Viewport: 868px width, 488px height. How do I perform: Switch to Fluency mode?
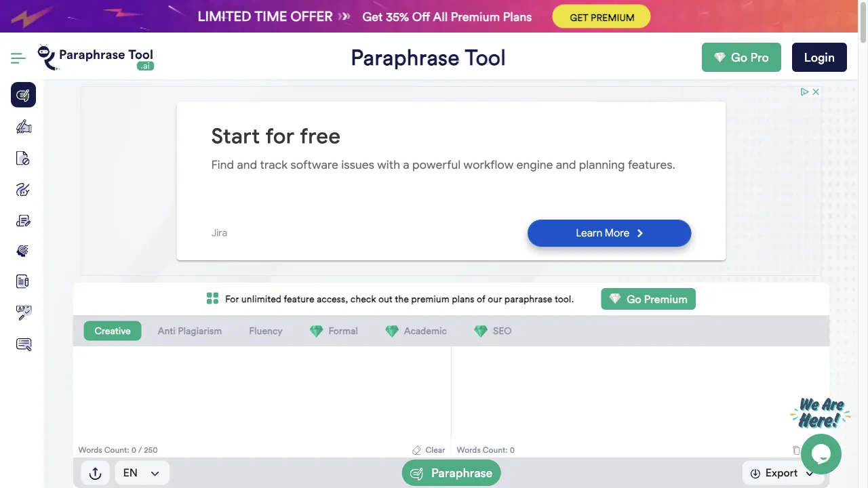265,331
